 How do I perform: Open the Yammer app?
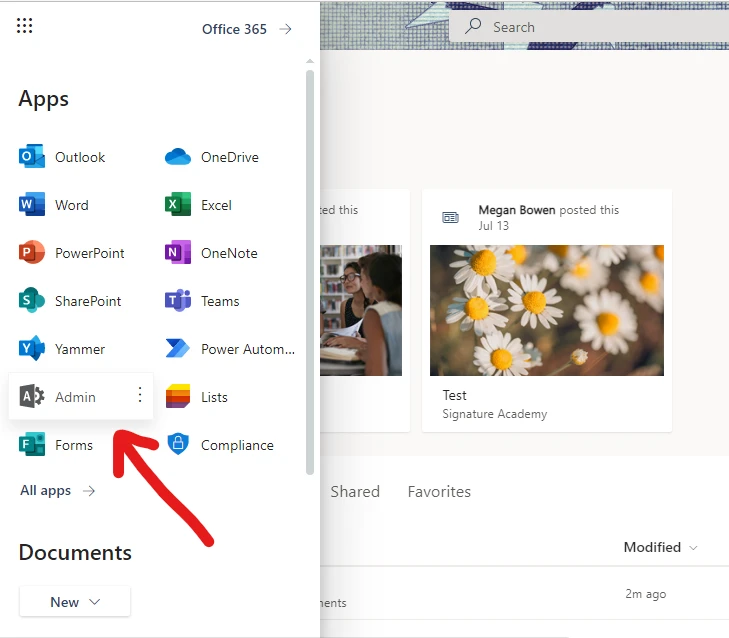click(x=62, y=349)
